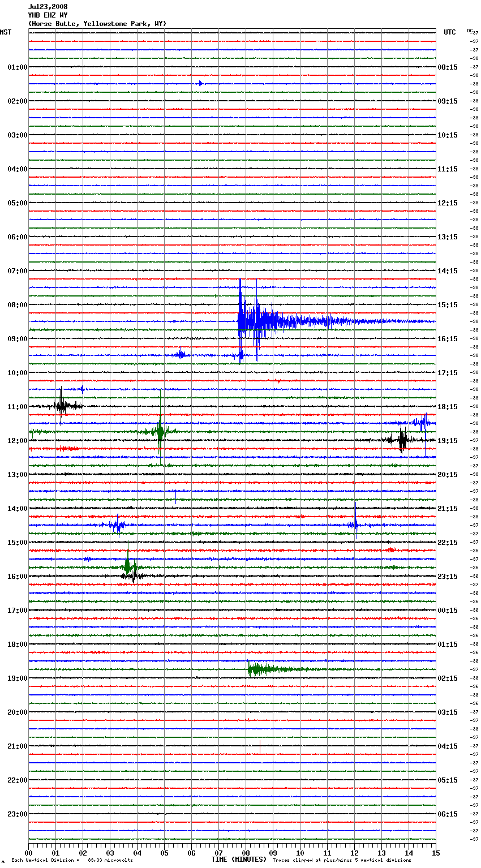Select the 21:00 MST row label
This screenshot has height=868, width=481.
(18, 746)
